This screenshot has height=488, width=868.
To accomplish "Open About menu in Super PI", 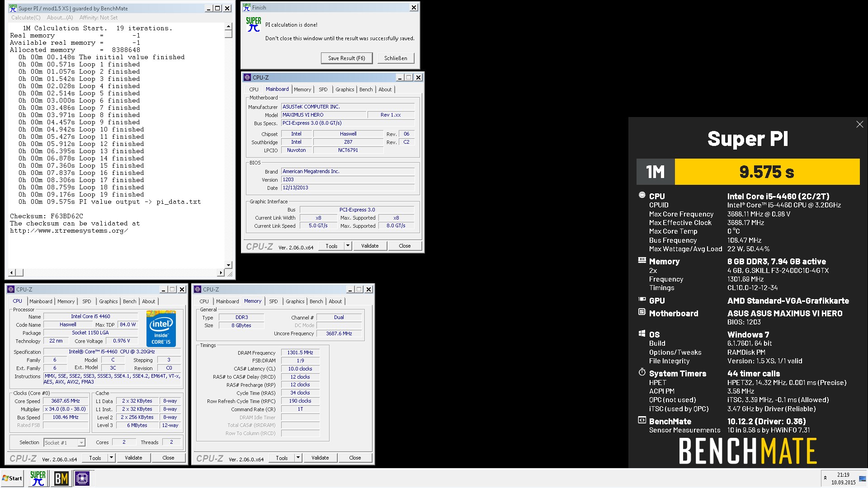I will click(x=60, y=18).
